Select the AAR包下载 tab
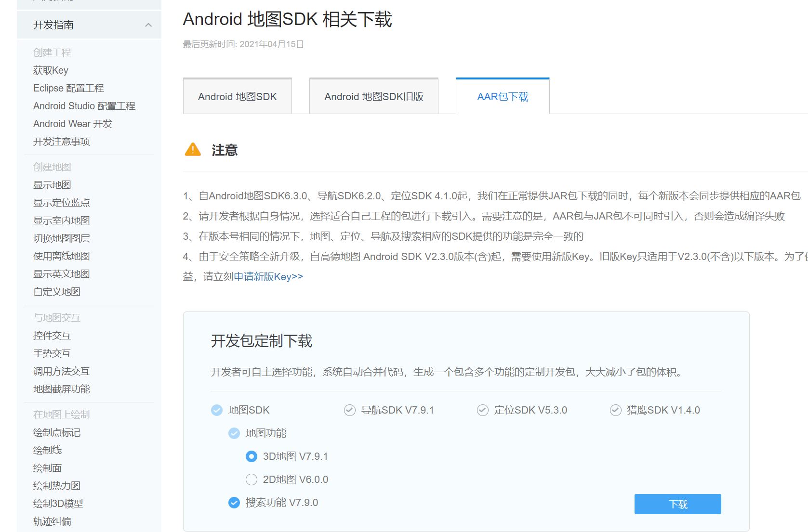Screen dimensions: 808x532 503,96
